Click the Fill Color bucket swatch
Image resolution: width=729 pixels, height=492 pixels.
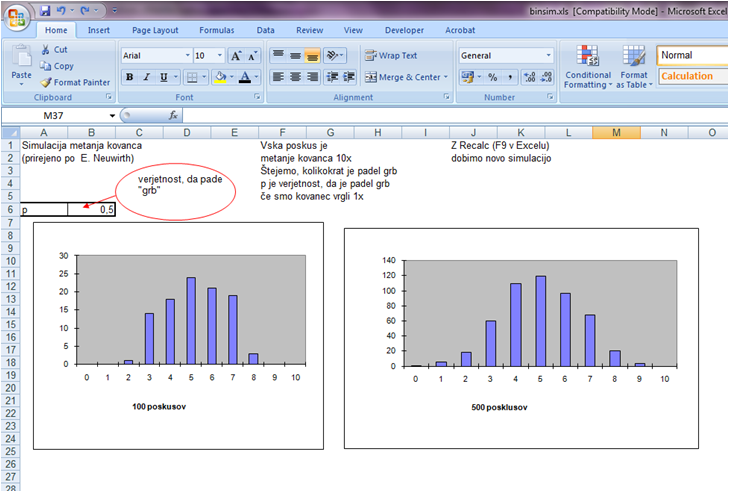[x=218, y=77]
